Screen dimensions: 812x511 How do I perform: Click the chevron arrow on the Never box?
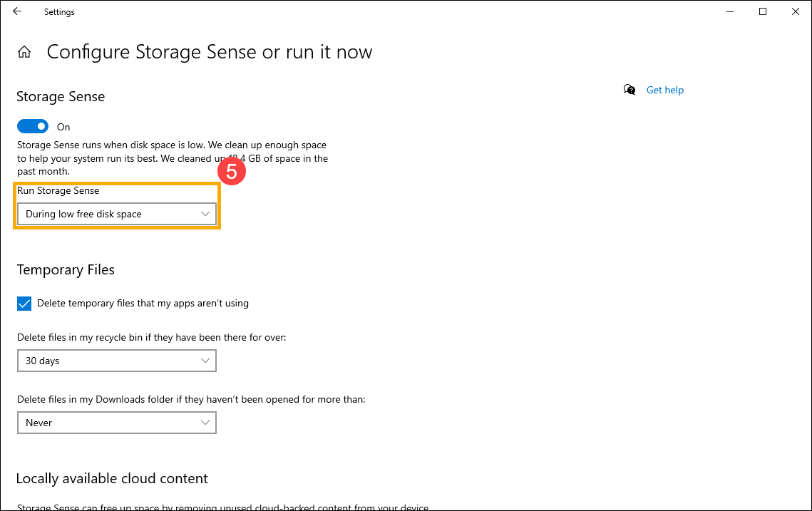205,423
